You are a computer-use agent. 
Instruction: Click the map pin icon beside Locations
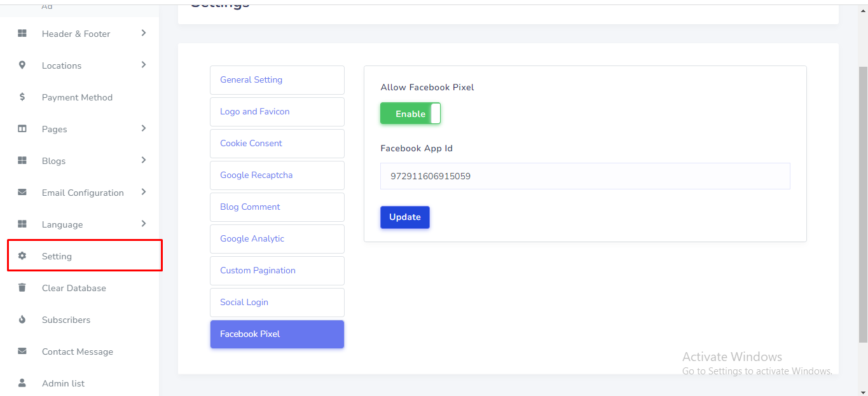(x=22, y=65)
